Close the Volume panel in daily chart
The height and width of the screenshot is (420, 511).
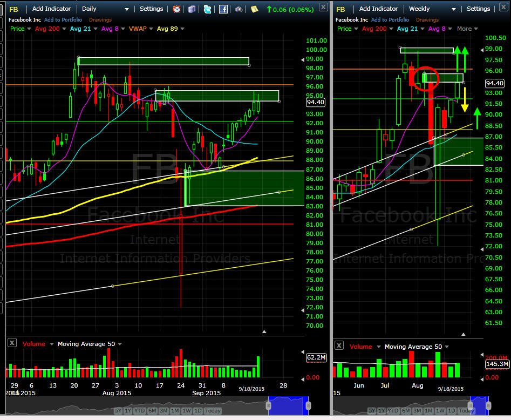12,343
